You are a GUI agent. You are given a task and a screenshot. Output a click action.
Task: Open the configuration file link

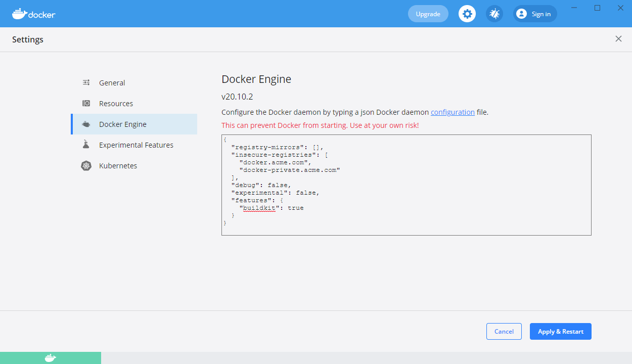[x=453, y=112]
